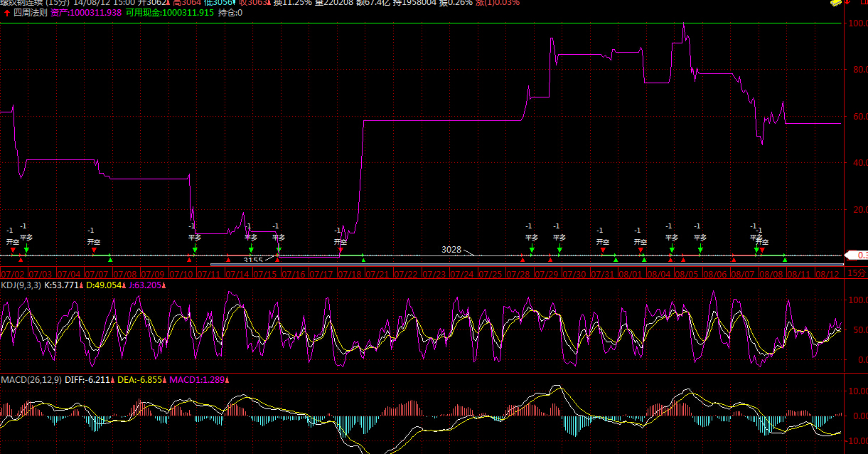Select the 四周法则 strategy label
The width and height of the screenshot is (868, 454).
click(x=31, y=13)
